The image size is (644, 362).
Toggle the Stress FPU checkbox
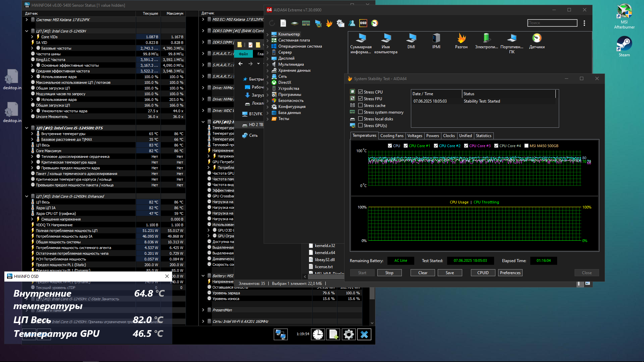360,99
